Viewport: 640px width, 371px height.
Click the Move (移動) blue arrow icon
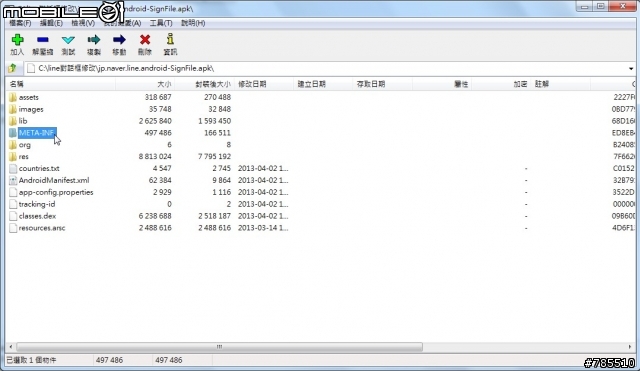119,40
